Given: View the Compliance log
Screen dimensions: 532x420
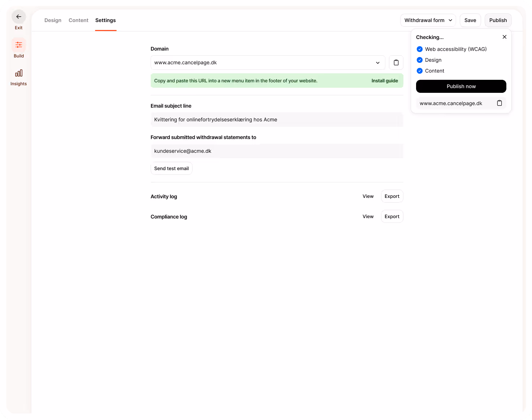Looking at the screenshot, I should coord(368,216).
